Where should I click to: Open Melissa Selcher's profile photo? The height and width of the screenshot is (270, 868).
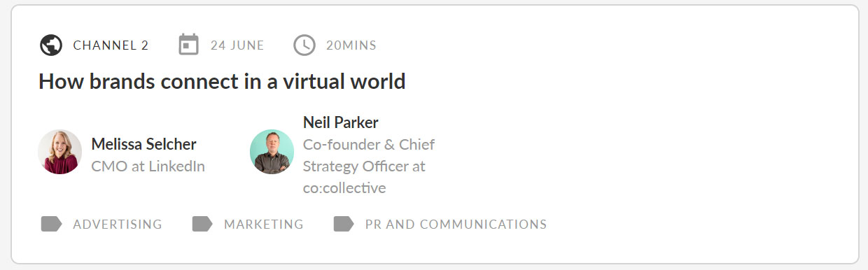point(60,152)
